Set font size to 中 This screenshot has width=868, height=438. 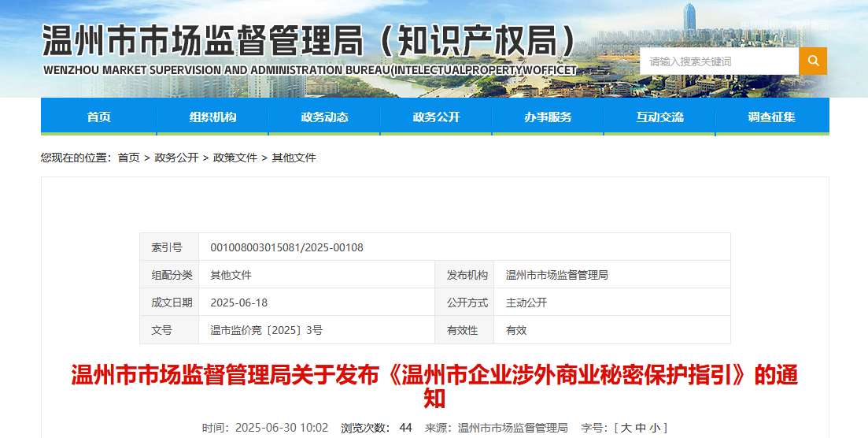click(x=641, y=428)
